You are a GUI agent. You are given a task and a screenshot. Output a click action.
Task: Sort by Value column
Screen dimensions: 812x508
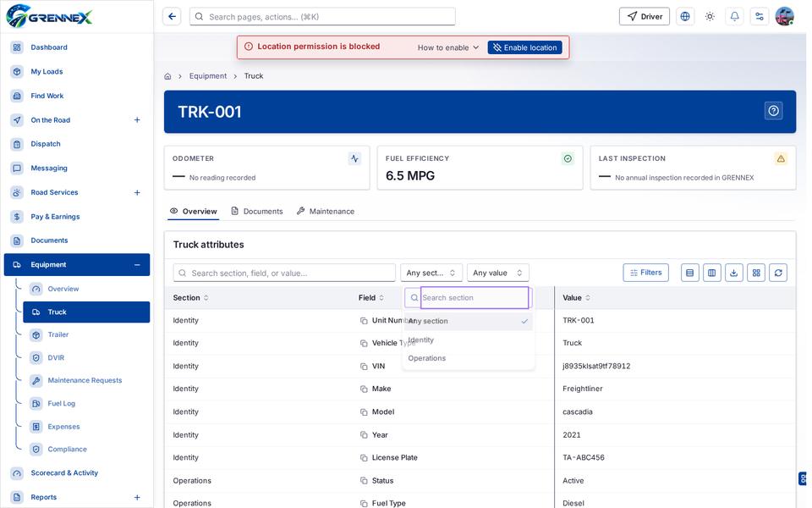pyautogui.click(x=576, y=297)
